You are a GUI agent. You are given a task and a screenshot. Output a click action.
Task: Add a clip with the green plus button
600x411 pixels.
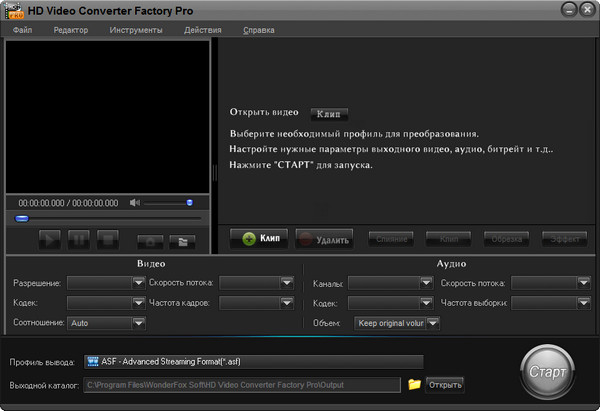coord(259,239)
